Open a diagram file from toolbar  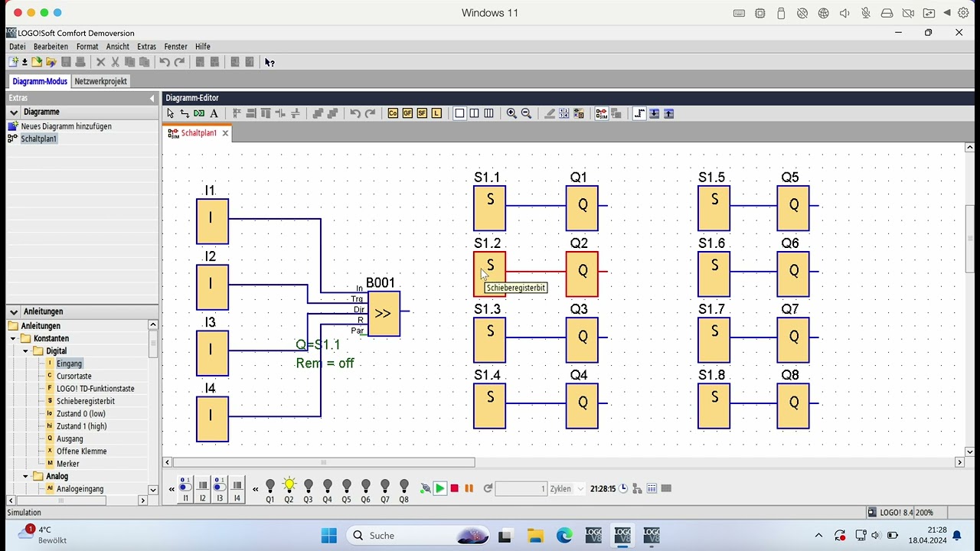tap(37, 62)
